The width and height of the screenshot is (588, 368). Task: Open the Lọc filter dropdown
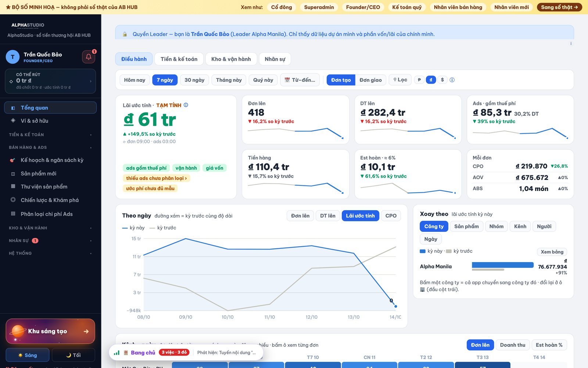400,80
